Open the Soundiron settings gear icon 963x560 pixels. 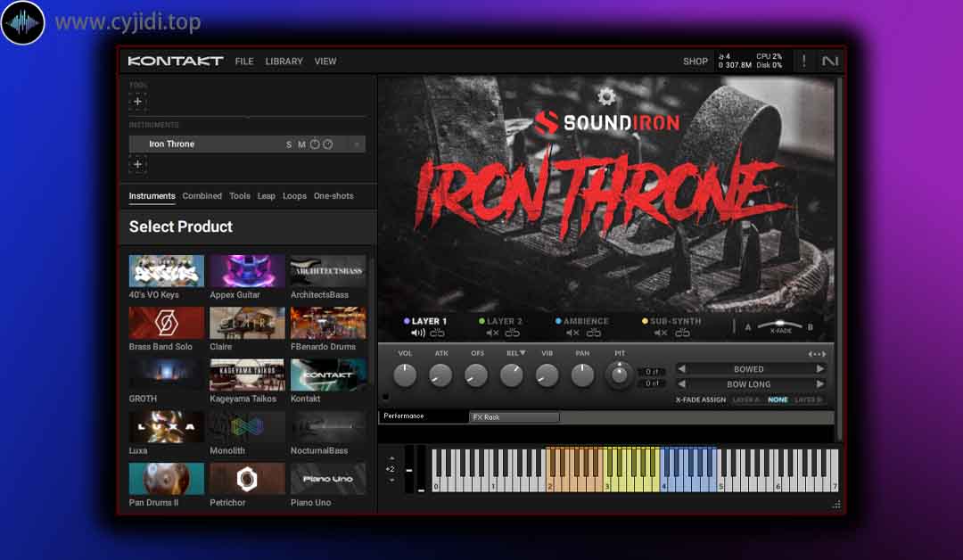(x=606, y=96)
